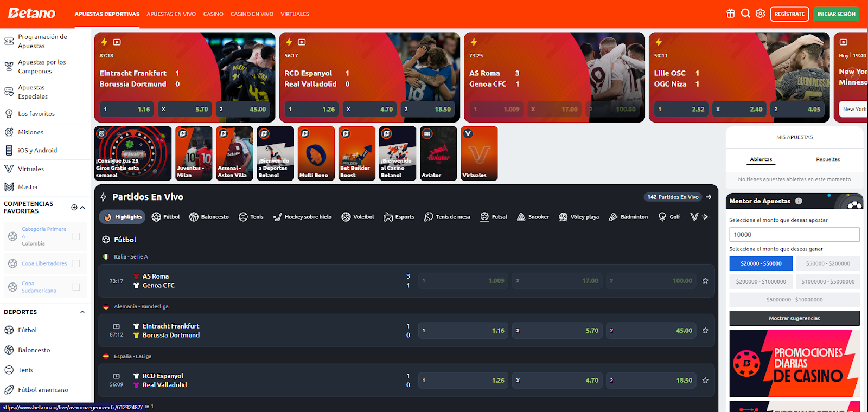Collapse the Deportes section chevron
Screen dimensions: 868x412
coord(82,312)
